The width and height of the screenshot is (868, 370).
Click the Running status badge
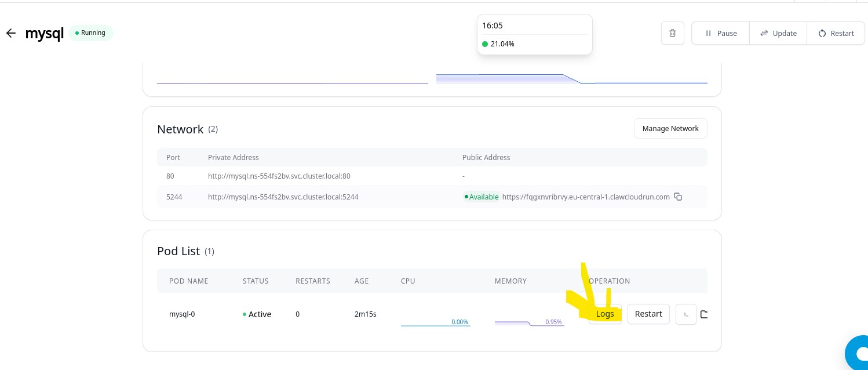[x=90, y=33]
